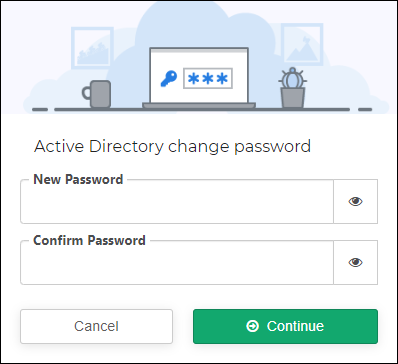Click the gray coffee mug illustration
This screenshot has width=398, height=364.
pos(97,94)
